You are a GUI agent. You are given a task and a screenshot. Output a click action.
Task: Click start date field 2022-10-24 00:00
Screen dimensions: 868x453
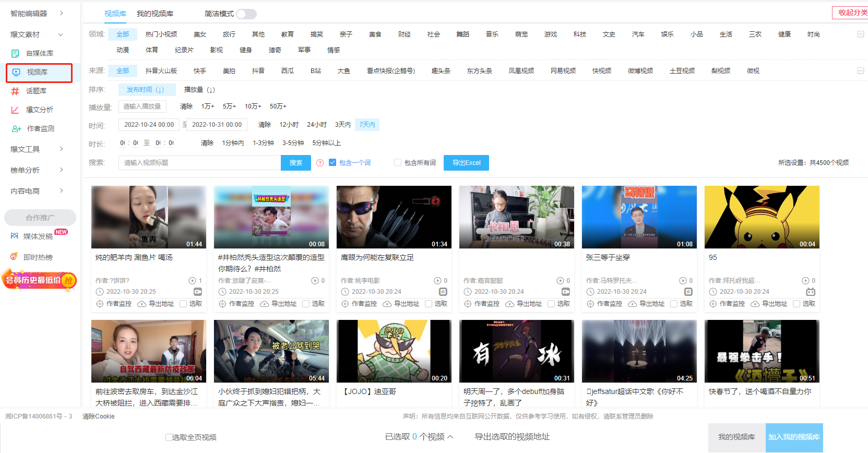(x=149, y=125)
